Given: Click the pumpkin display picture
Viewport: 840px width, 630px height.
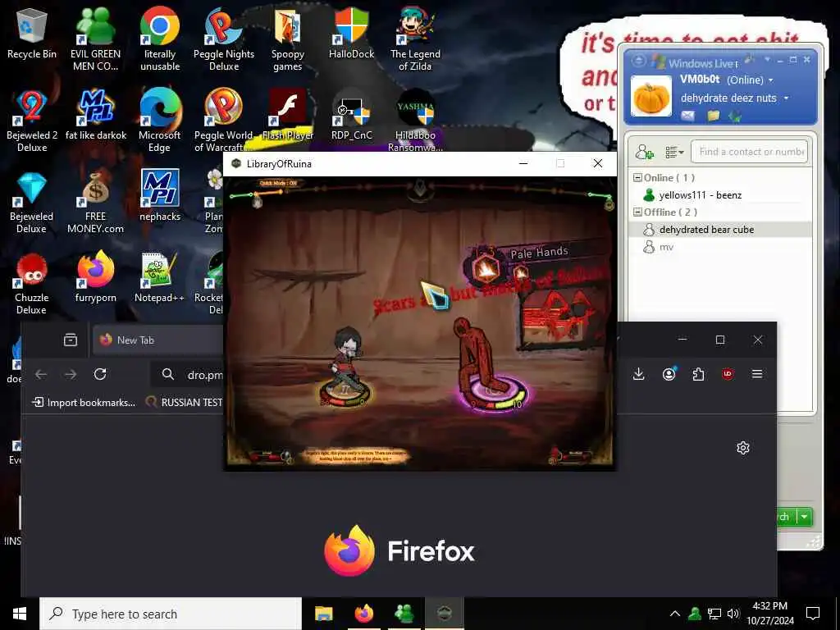Looking at the screenshot, I should point(651,97).
